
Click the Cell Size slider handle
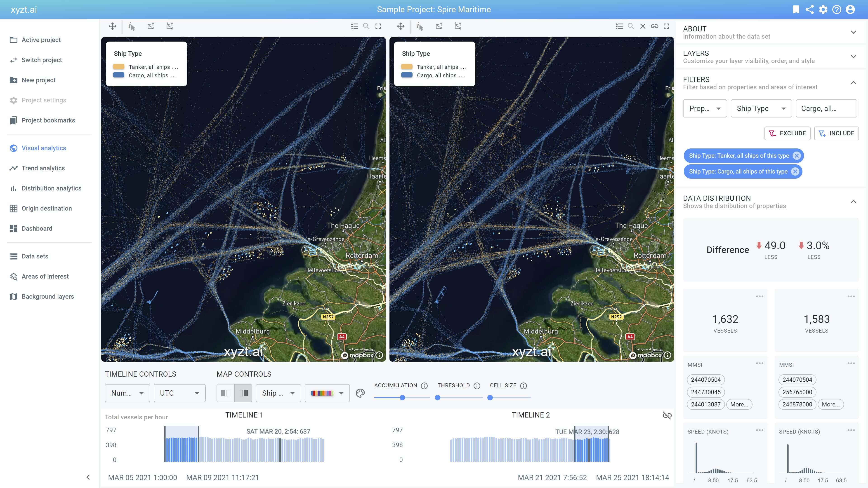tap(490, 398)
